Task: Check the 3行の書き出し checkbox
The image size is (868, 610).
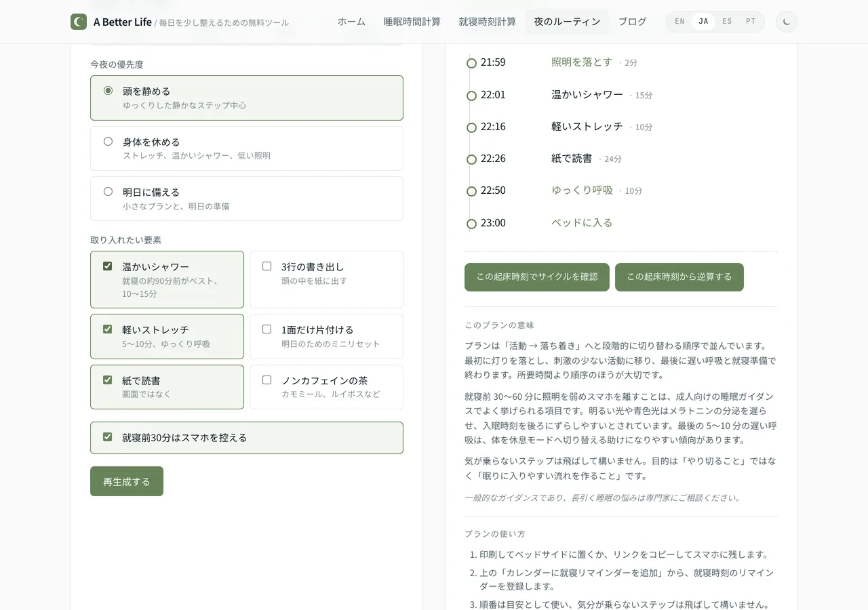Action: [x=267, y=266]
